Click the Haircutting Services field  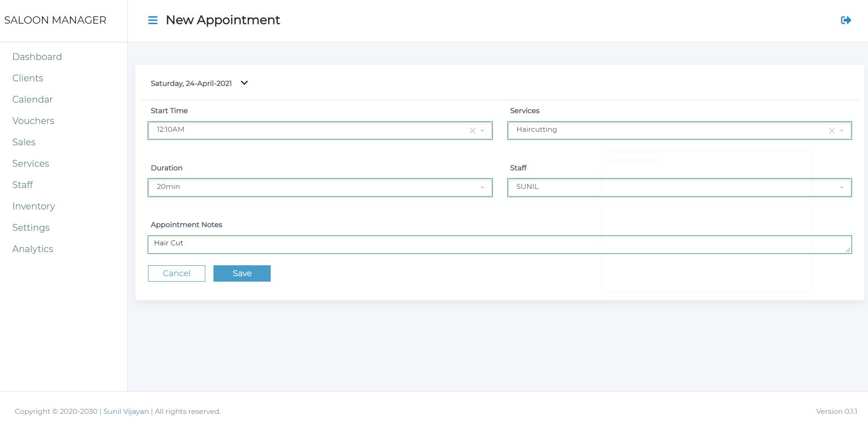coord(680,131)
